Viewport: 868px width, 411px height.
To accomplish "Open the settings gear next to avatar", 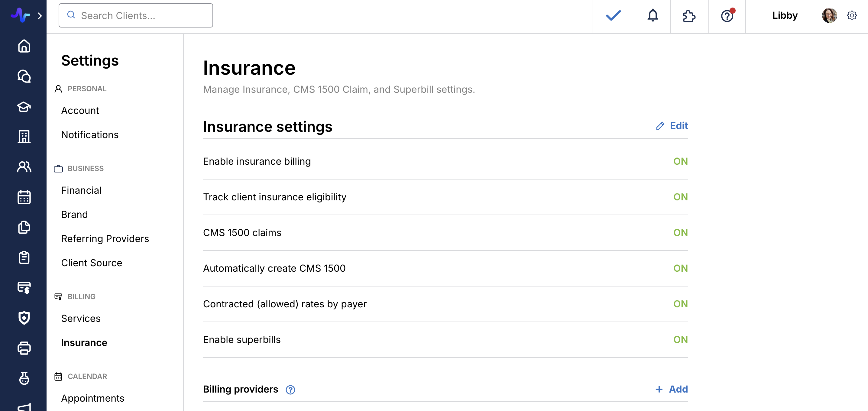I will [x=851, y=15].
